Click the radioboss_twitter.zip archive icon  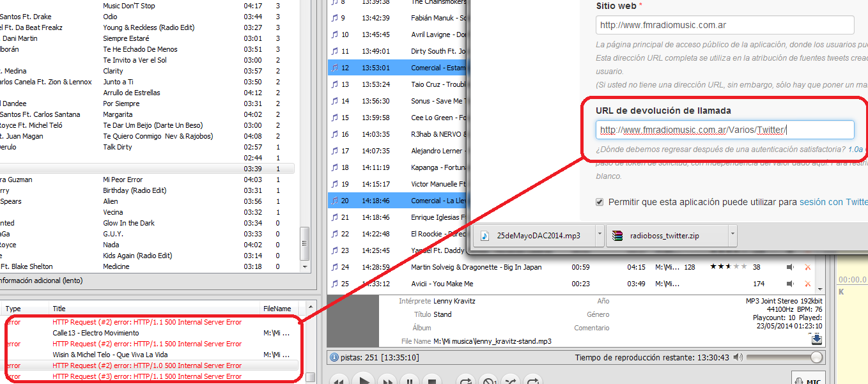coord(617,235)
